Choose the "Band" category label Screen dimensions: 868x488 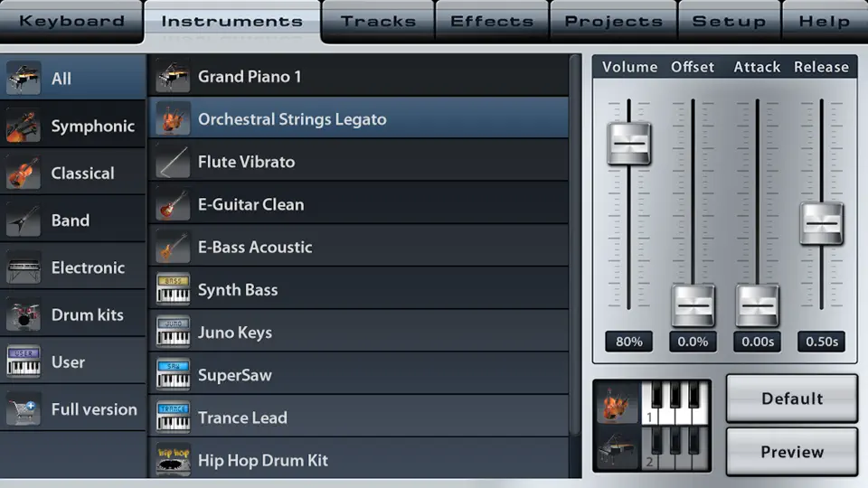[71, 221]
